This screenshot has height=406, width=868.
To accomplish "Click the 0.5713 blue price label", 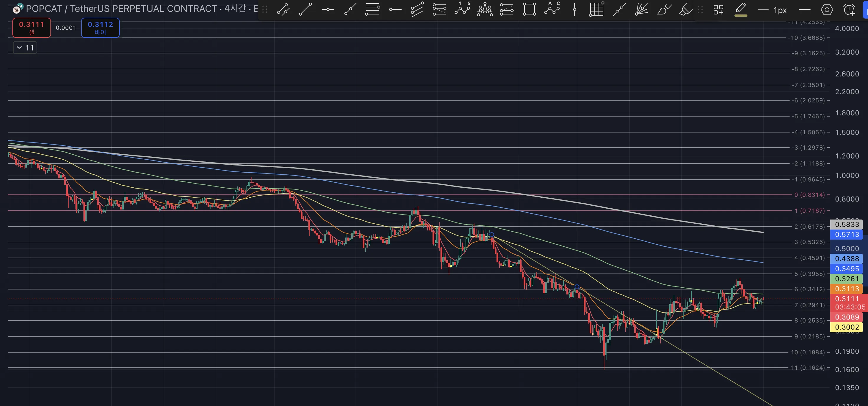I will 847,235.
